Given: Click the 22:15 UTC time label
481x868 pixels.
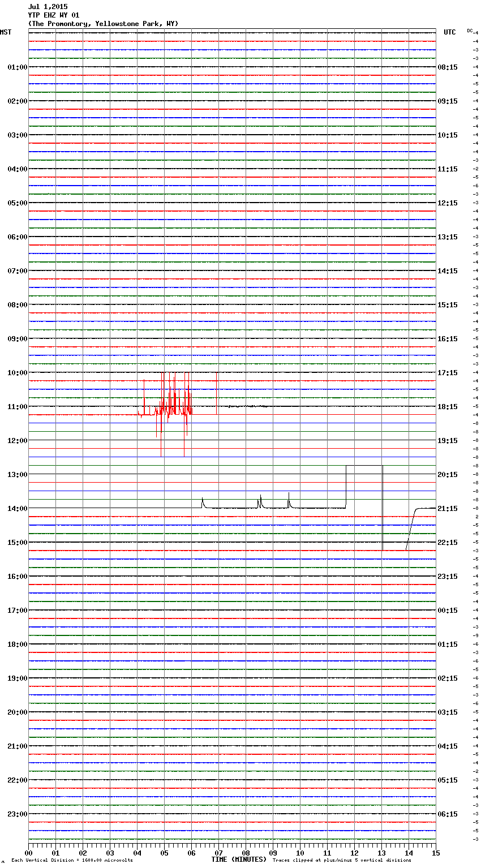Looking at the screenshot, I should [x=448, y=543].
